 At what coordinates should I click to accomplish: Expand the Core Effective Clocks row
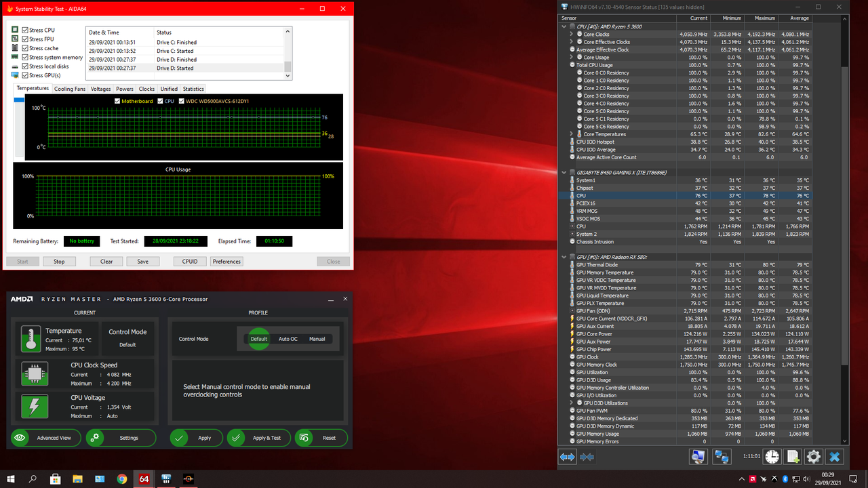[x=572, y=42]
